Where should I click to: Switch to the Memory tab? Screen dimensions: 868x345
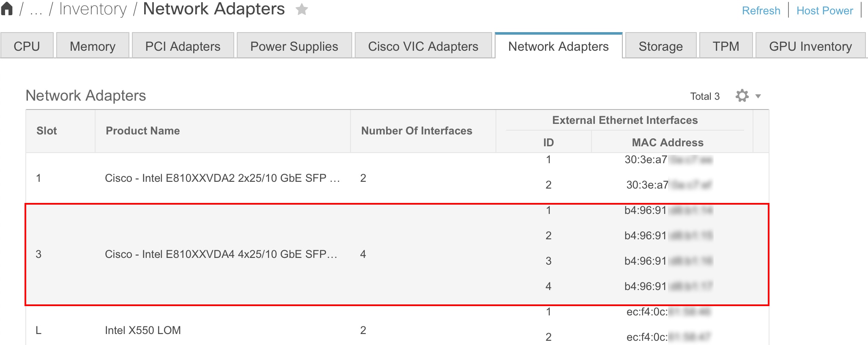click(x=92, y=46)
